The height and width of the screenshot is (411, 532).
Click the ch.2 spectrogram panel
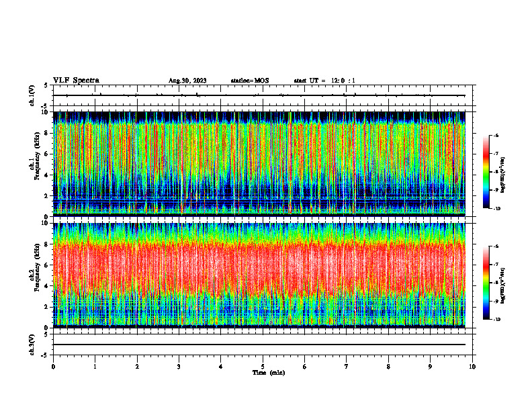click(x=259, y=275)
